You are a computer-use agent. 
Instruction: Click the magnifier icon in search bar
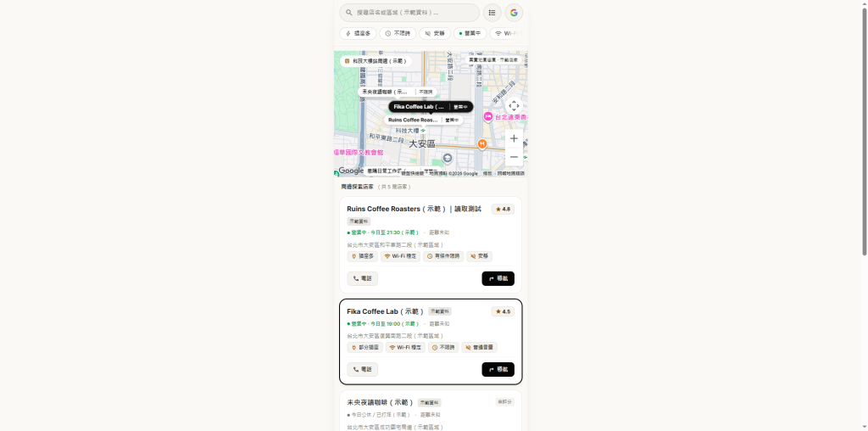(348, 12)
